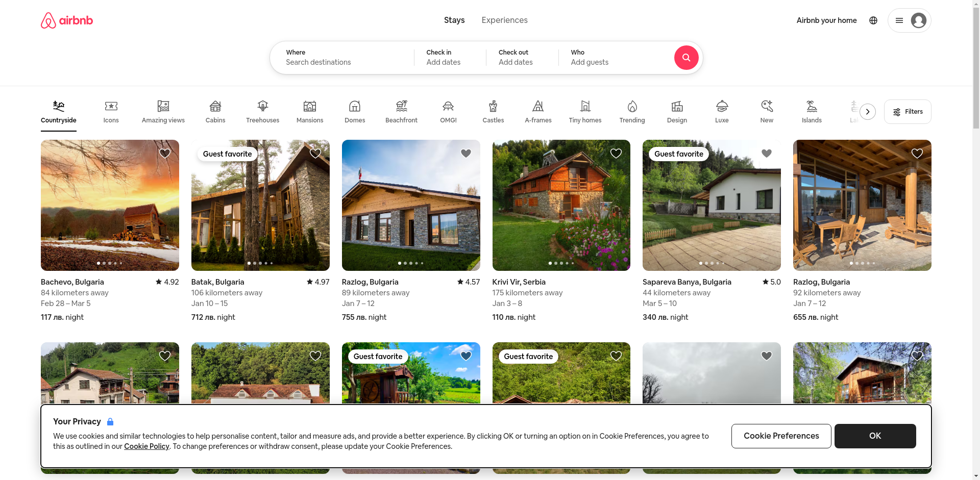The width and height of the screenshot is (980, 480).
Task: Switch to the Experiences tab
Action: tap(504, 20)
